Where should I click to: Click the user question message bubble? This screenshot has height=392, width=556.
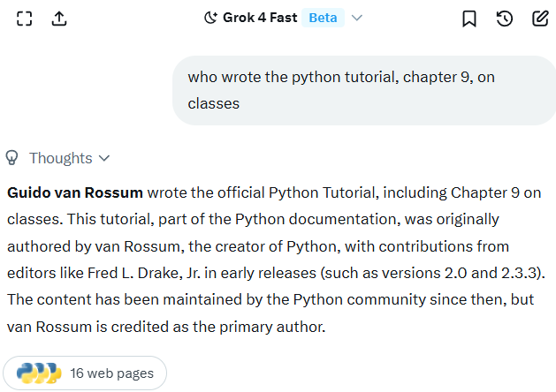point(362,90)
